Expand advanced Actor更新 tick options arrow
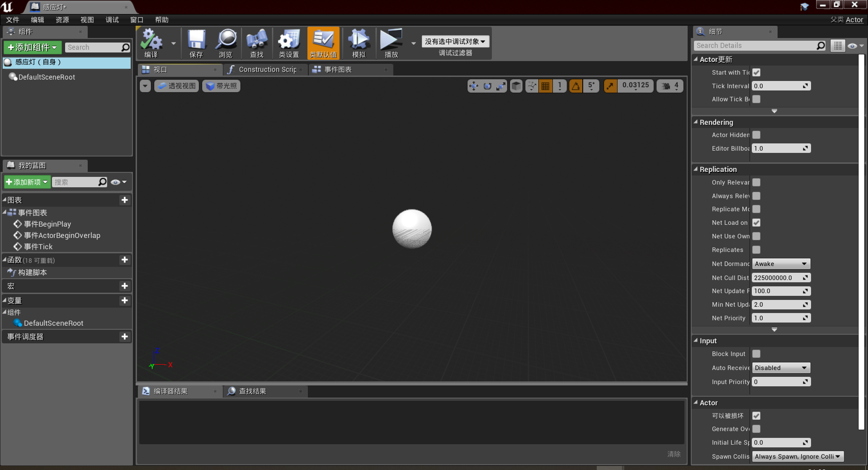 (x=774, y=111)
